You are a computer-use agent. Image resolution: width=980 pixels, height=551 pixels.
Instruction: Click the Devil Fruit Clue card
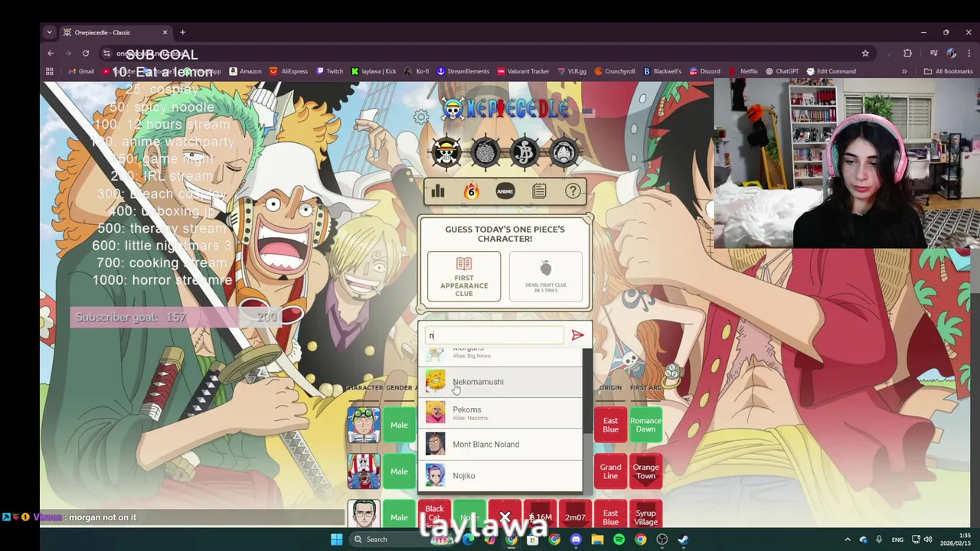point(546,276)
